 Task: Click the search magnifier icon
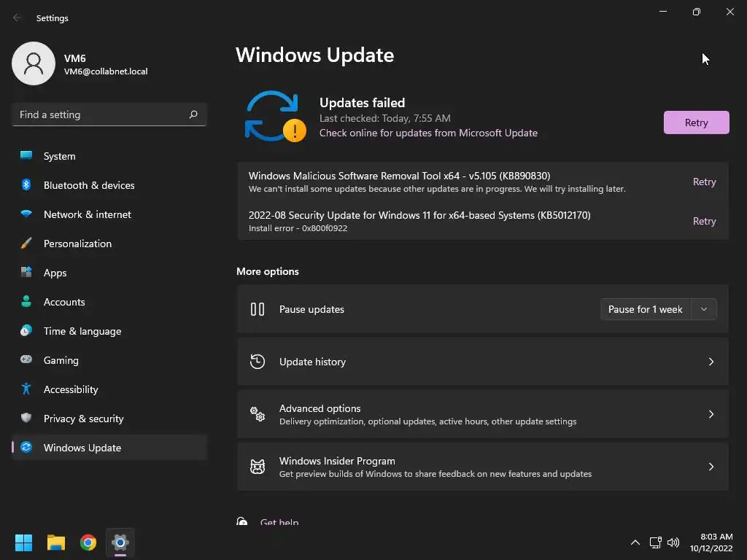point(193,114)
